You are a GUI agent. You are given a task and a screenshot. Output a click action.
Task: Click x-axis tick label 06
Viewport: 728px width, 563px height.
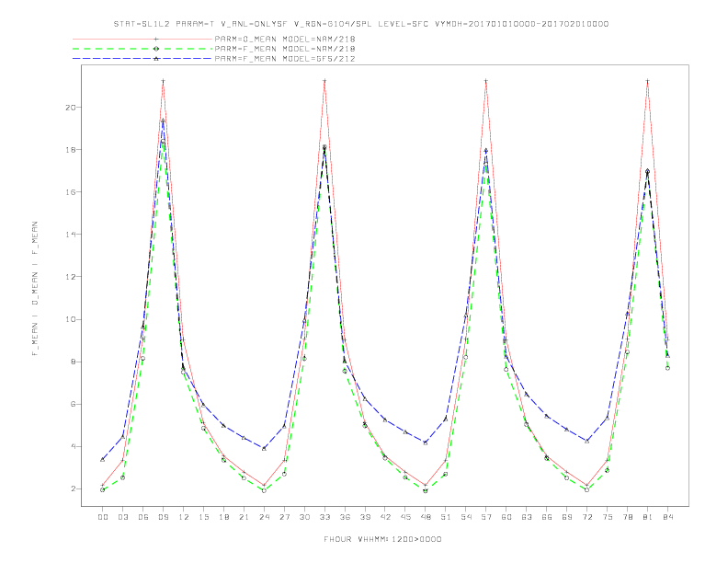pyautogui.click(x=143, y=517)
